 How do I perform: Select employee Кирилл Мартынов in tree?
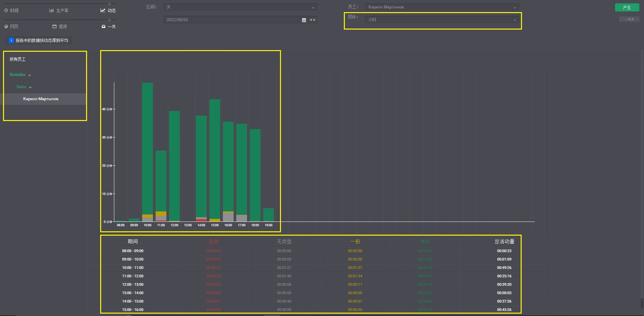click(x=41, y=99)
